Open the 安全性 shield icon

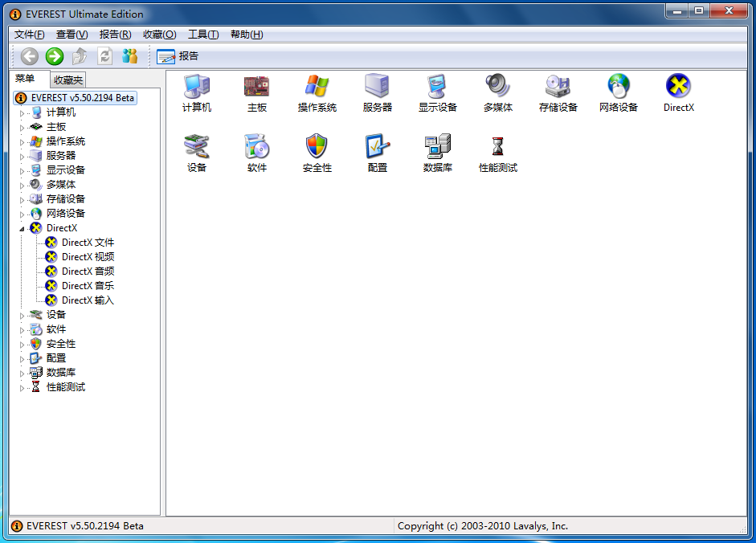(317, 147)
